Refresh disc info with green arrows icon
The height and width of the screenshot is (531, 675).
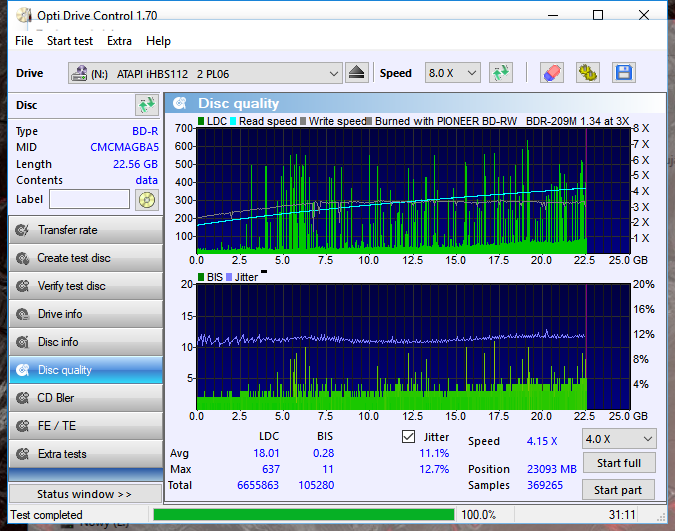[146, 105]
